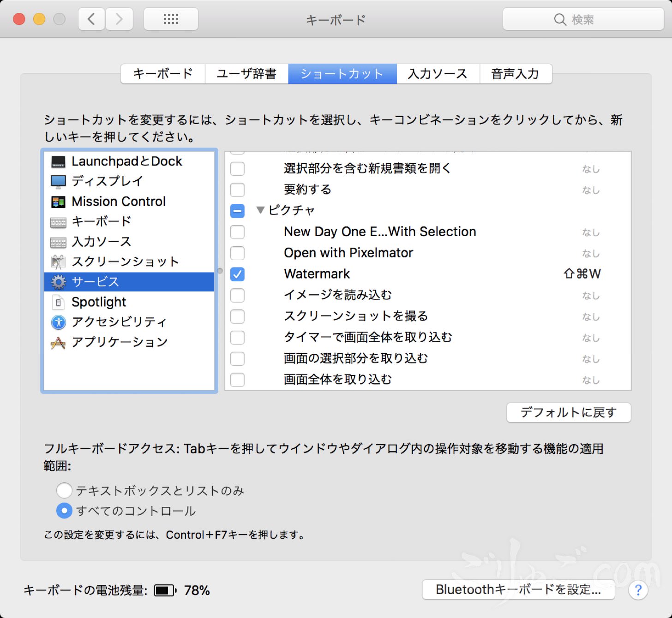The width and height of the screenshot is (672, 618).
Task: Click Bluetoothキーボードを設定 button
Action: pyautogui.click(x=518, y=589)
